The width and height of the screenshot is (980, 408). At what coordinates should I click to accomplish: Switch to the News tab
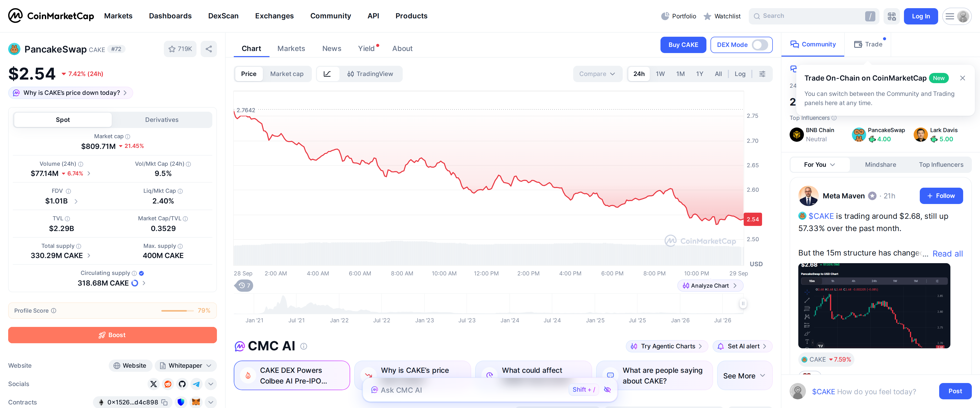coord(332,49)
